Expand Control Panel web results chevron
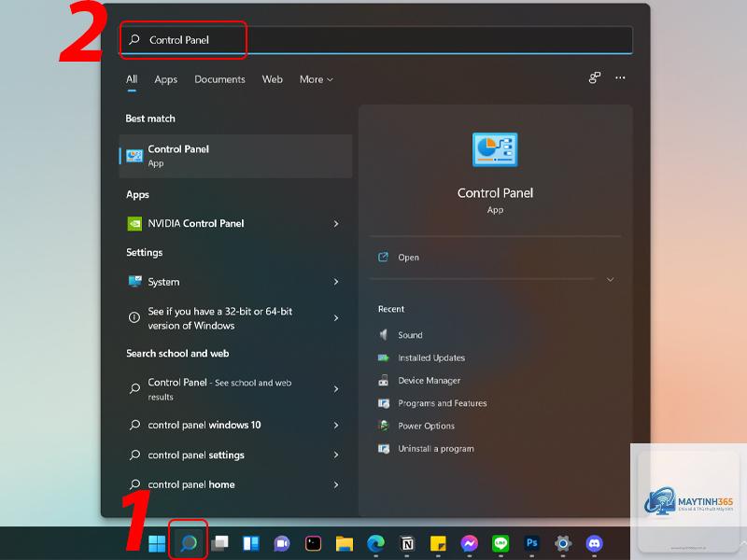747x560 pixels. (x=336, y=389)
